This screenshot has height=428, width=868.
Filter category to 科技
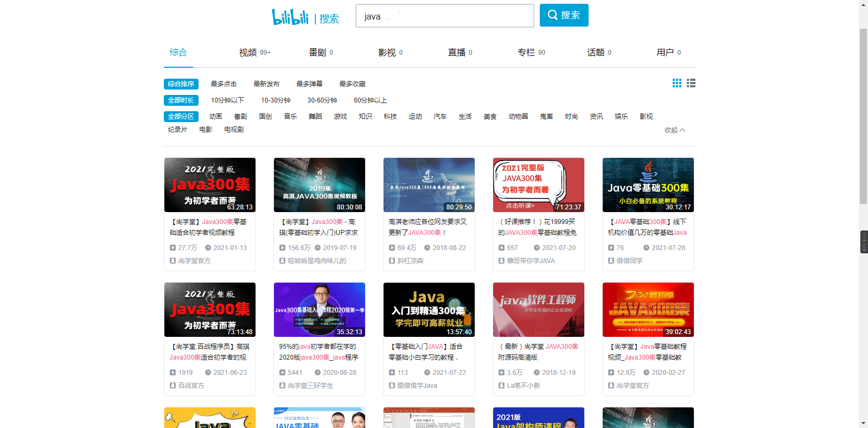[390, 117]
